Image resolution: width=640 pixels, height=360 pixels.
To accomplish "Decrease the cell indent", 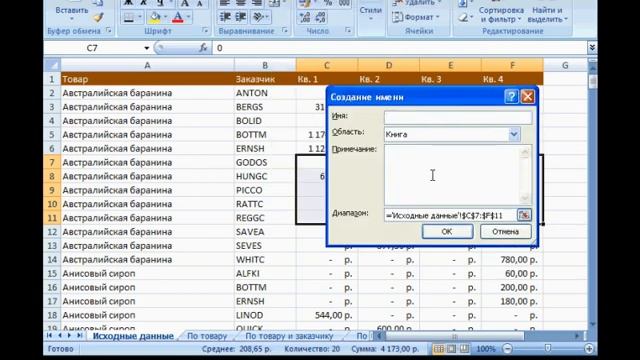I will pos(225,17).
